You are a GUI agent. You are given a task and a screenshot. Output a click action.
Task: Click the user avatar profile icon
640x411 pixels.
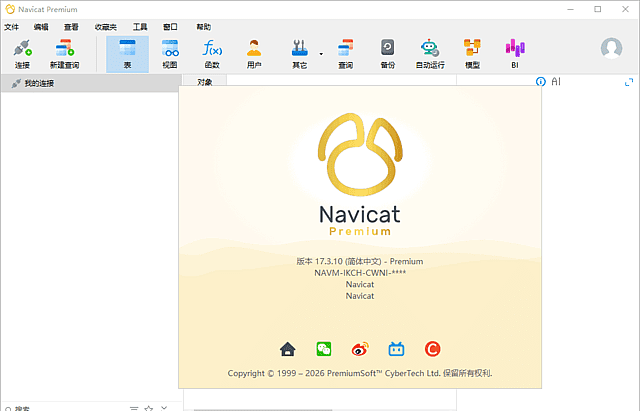click(x=611, y=48)
